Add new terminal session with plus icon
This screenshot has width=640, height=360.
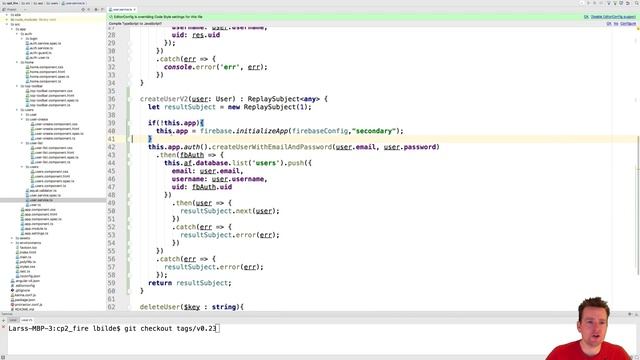[x=3, y=320]
